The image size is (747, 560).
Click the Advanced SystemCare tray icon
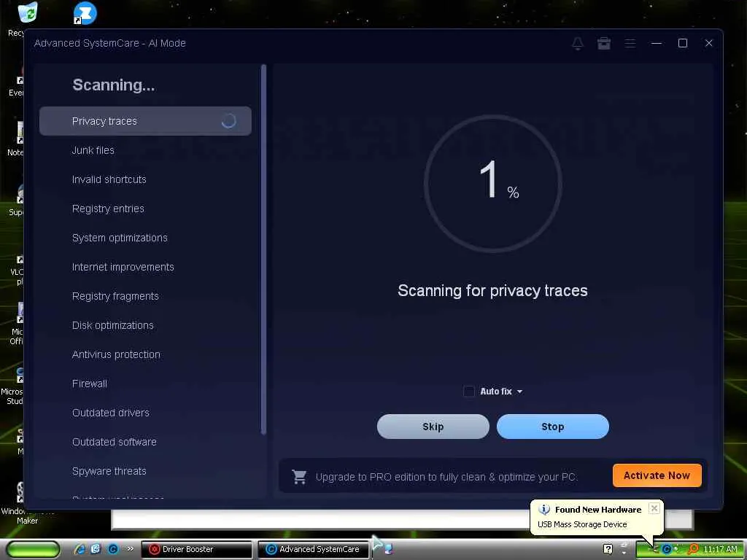point(667,549)
